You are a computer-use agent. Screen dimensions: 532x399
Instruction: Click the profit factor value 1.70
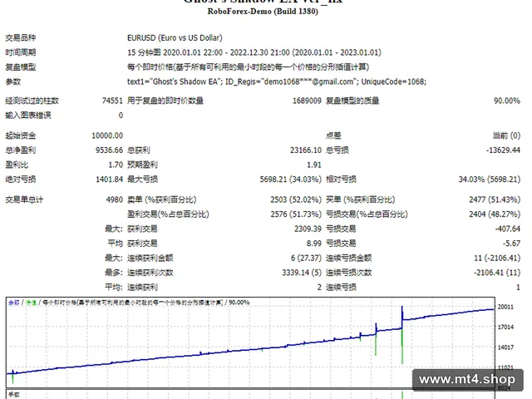[x=116, y=165]
